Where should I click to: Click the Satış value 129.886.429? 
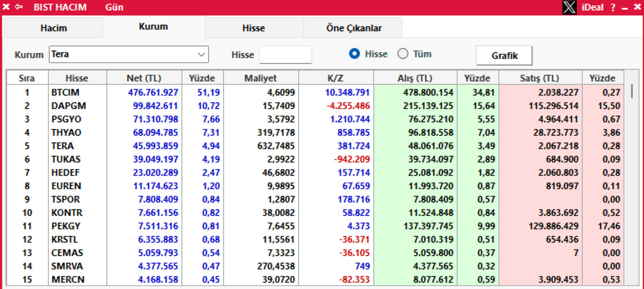click(x=554, y=226)
